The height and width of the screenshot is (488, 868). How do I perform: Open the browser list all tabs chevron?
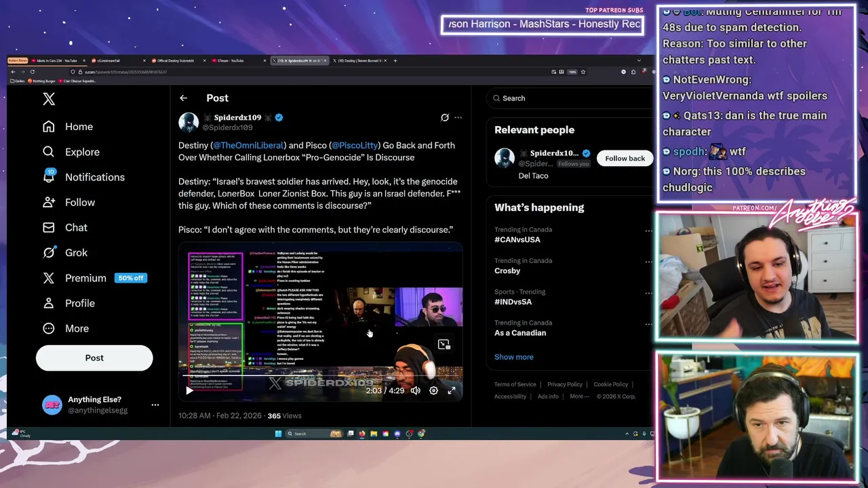638,60
